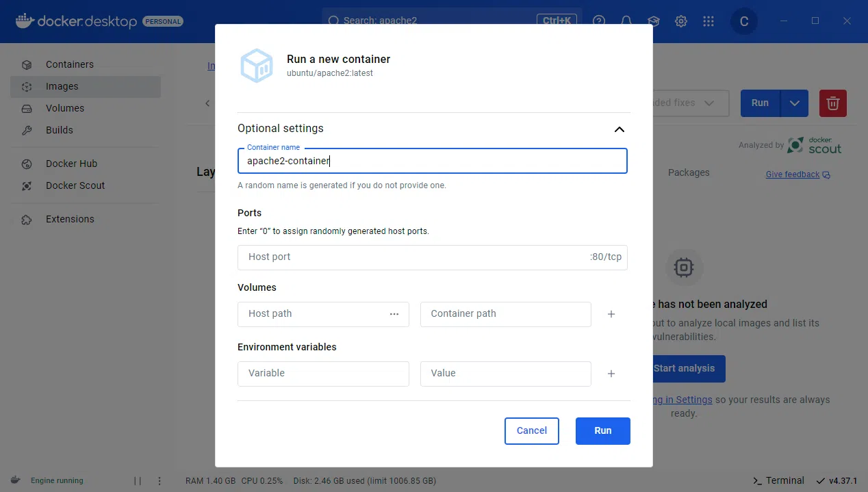Open Docker Desktop settings gear
Screen dimensions: 868x492
[x=680, y=21]
